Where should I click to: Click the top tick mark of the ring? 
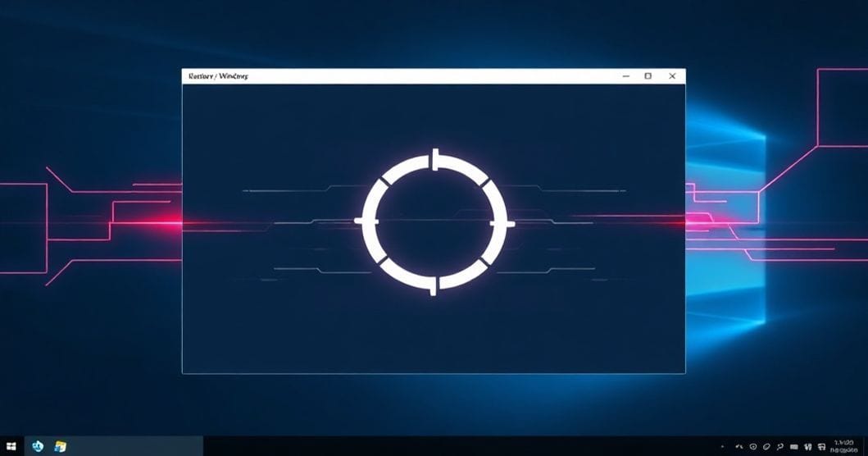coord(434,156)
